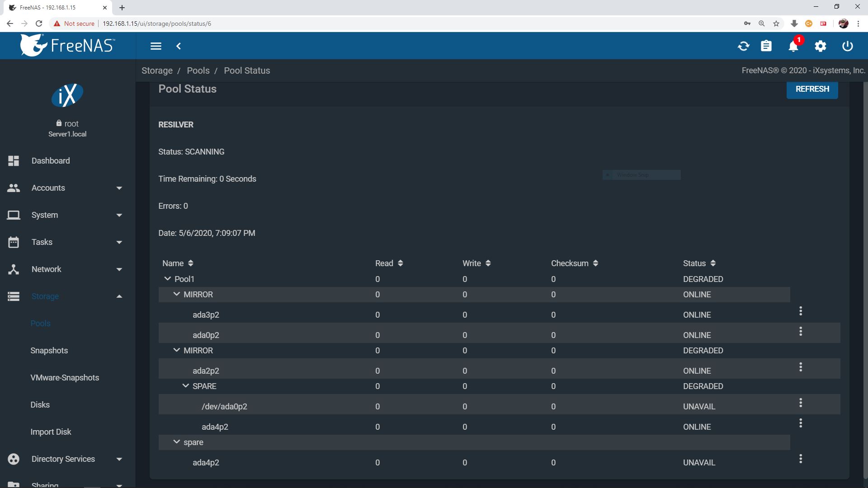Screen dimensions: 868x488
Task: Expand the Directory Services arrow
Action: click(119, 459)
